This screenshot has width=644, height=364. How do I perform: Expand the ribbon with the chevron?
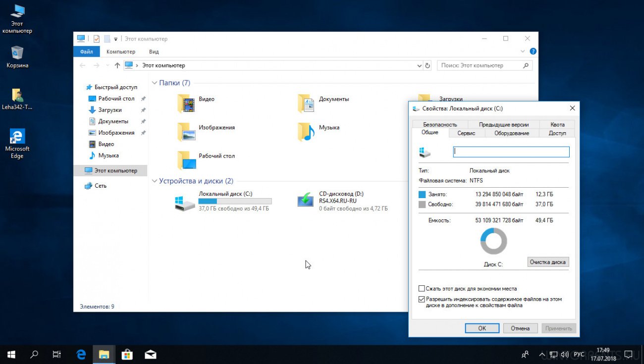(x=523, y=52)
